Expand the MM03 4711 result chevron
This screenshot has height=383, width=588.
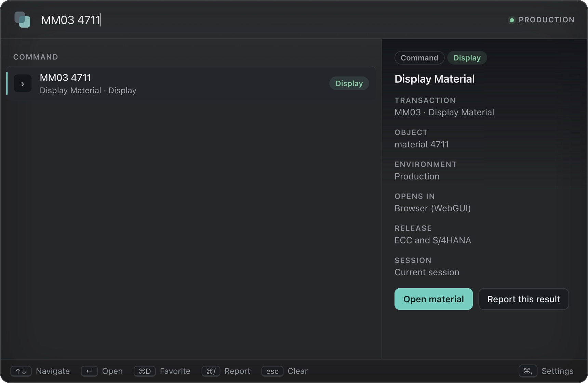pyautogui.click(x=23, y=84)
